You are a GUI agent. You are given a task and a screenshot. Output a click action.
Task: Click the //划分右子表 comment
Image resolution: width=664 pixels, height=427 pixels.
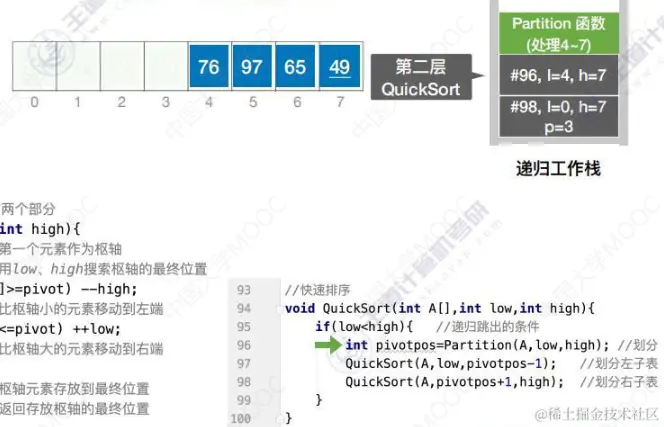click(619, 382)
